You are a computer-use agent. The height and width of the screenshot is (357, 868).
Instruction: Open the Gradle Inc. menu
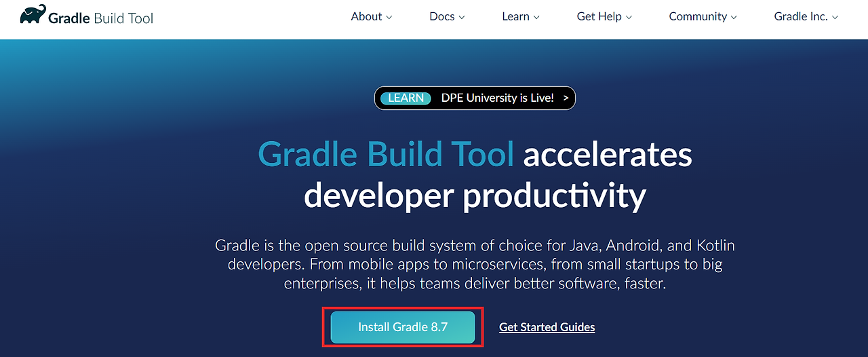[806, 16]
